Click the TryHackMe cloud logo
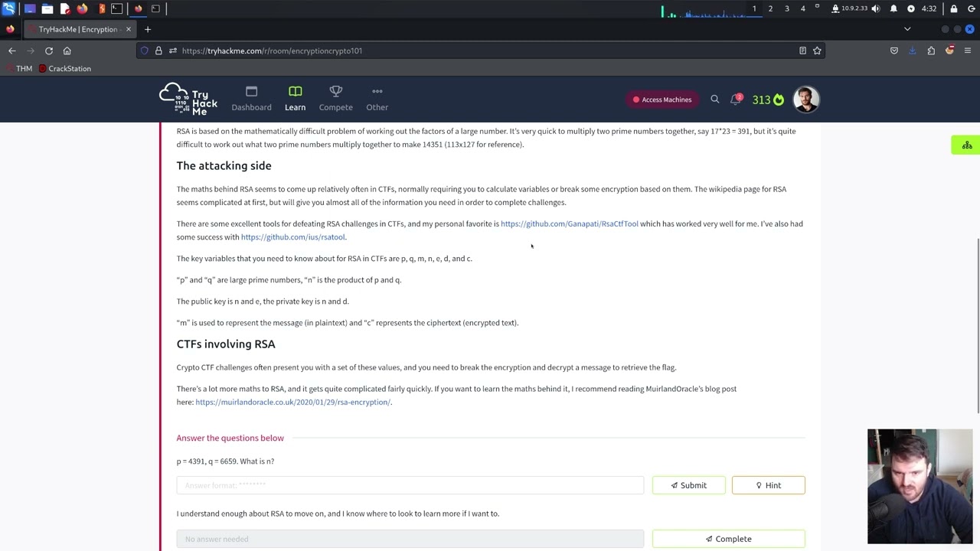The height and width of the screenshot is (551, 980). (188, 99)
